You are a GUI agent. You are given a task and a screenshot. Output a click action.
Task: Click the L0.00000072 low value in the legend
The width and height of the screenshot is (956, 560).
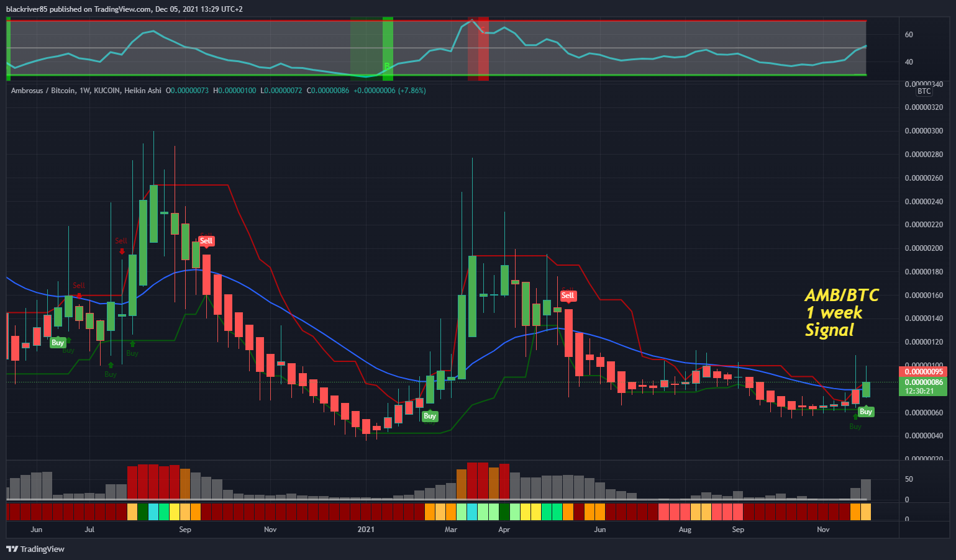(281, 91)
